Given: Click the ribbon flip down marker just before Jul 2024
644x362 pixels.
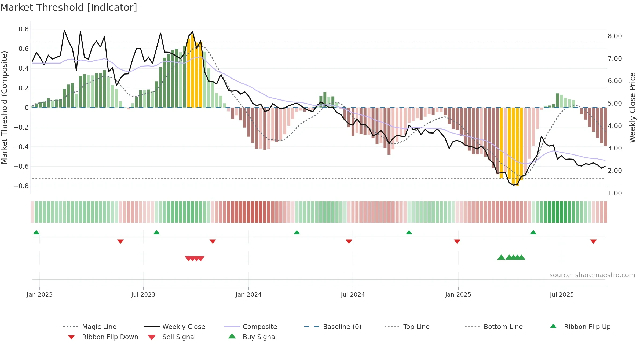Looking at the screenshot, I should pos(349,242).
